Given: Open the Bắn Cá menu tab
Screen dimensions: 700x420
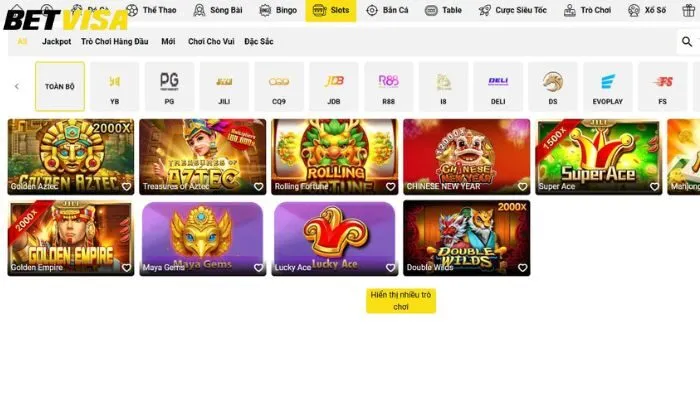Looking at the screenshot, I should 387,10.
